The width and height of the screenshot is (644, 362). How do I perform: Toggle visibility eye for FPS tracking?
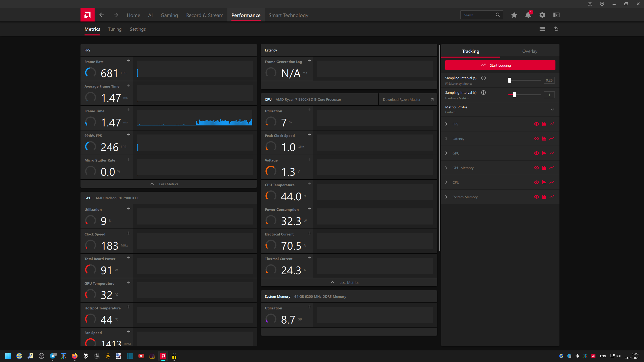536,124
